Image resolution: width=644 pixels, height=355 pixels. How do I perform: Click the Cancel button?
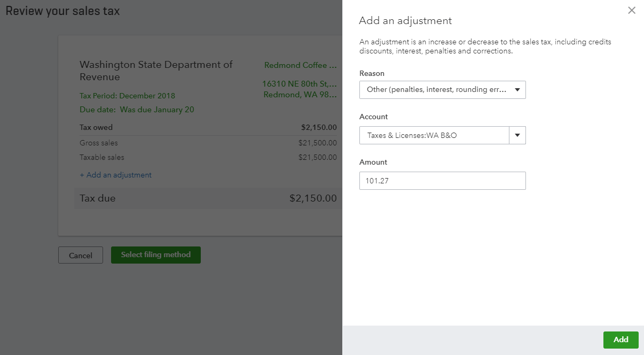pyautogui.click(x=81, y=256)
